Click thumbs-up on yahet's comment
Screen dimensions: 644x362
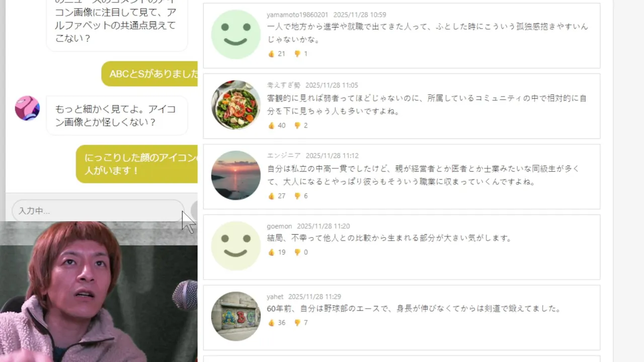pos(271,323)
